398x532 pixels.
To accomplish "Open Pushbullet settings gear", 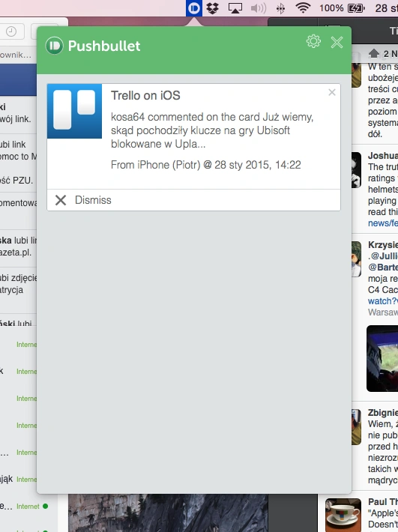I will 313,41.
